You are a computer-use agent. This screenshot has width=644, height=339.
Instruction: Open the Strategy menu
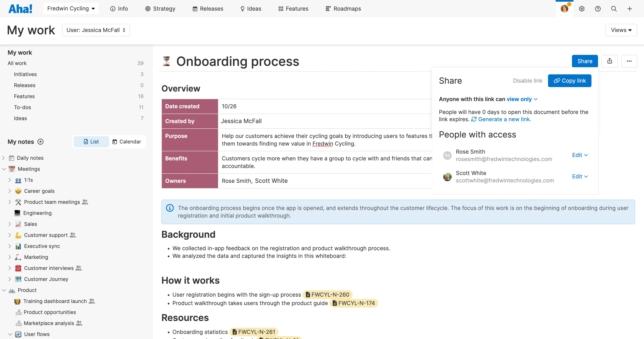(x=160, y=9)
